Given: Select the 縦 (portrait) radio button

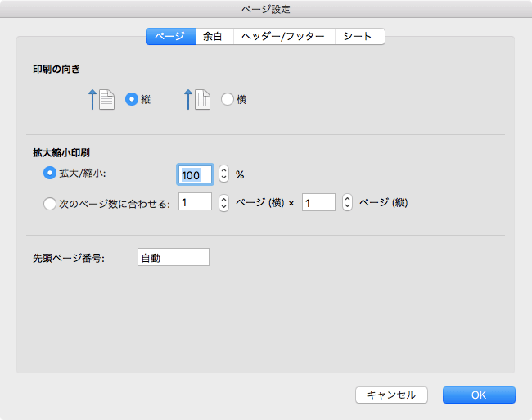Looking at the screenshot, I should click(x=131, y=100).
